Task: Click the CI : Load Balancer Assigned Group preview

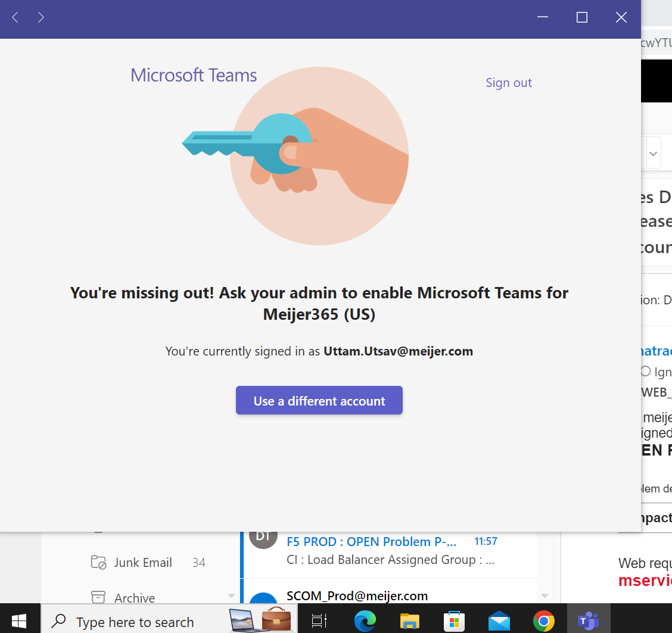Action: tap(390, 560)
